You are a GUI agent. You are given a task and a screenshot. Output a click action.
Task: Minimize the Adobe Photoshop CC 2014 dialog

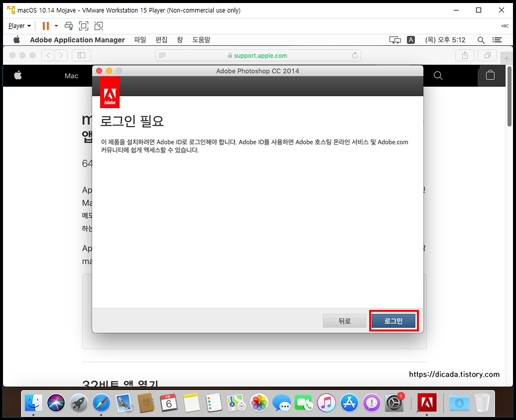(109, 71)
